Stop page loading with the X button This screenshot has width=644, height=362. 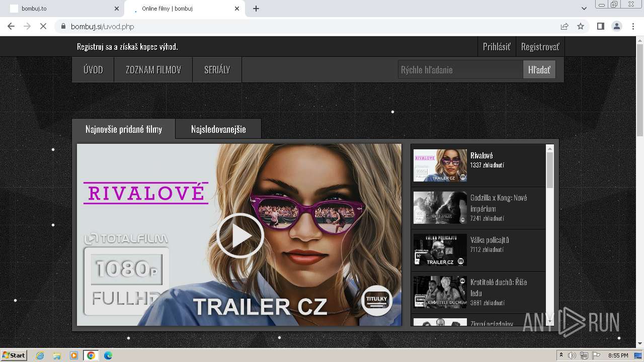pos(43,26)
